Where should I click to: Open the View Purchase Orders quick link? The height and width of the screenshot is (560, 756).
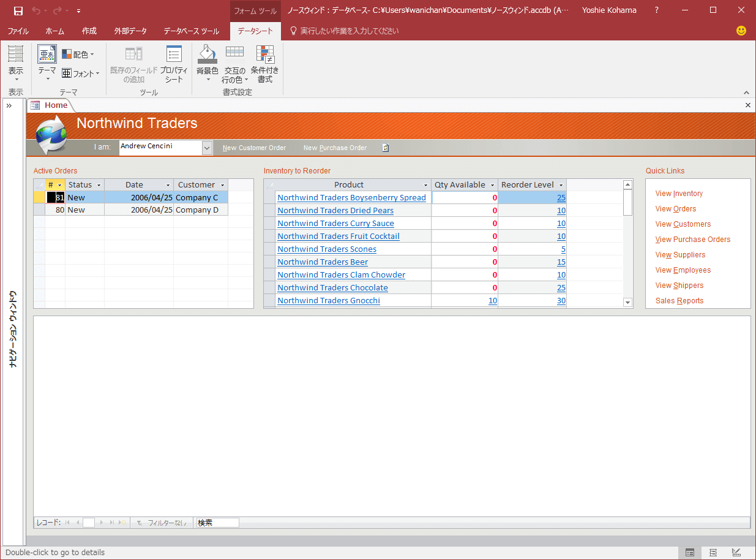click(x=693, y=240)
